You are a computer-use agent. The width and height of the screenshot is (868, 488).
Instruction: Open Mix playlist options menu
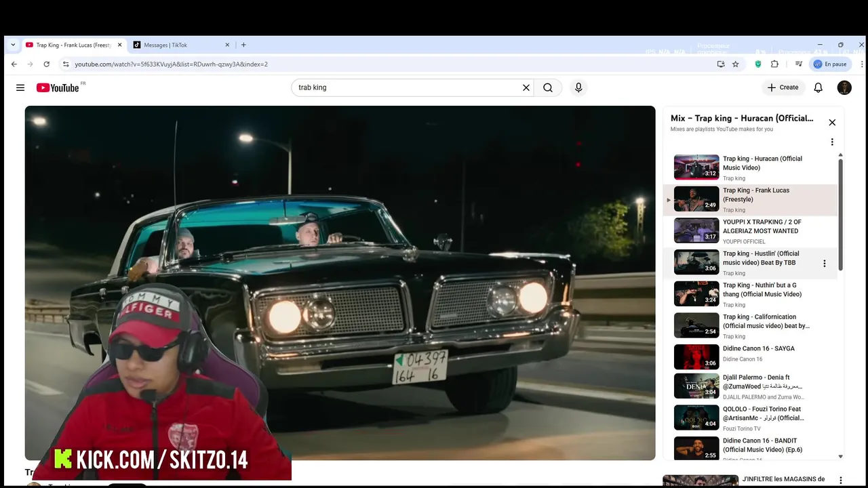tap(832, 142)
